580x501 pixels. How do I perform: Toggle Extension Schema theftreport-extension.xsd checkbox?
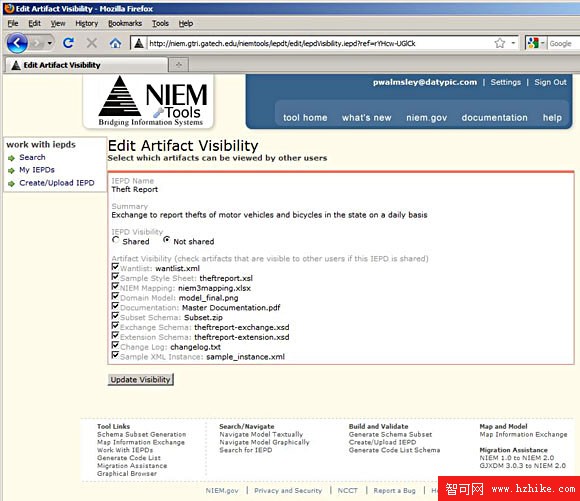115,336
